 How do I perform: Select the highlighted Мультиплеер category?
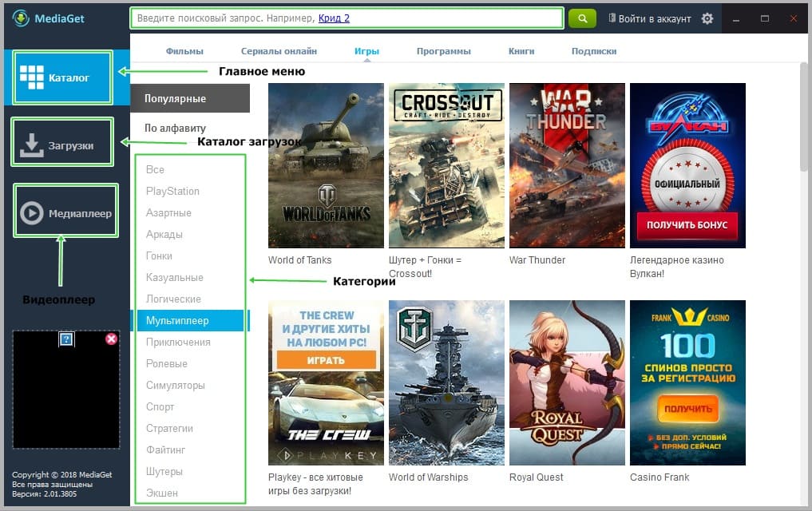[189, 320]
